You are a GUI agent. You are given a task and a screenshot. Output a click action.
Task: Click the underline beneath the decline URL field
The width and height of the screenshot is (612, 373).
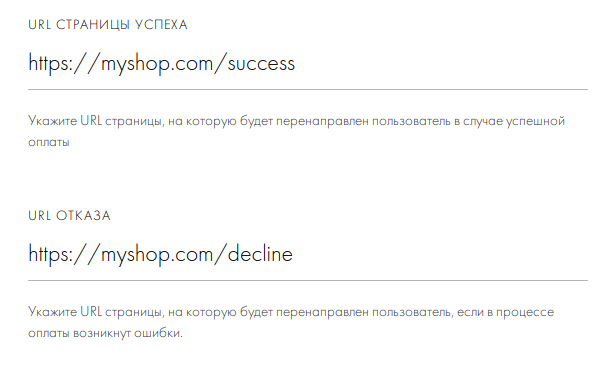[308, 280]
